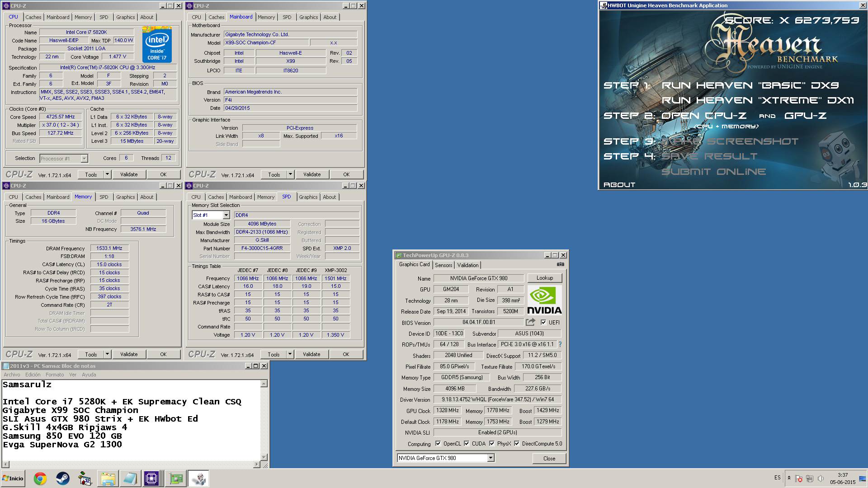
Task: Click Run Heaven Xtreme DX11 in HWBOT
Action: (x=758, y=100)
